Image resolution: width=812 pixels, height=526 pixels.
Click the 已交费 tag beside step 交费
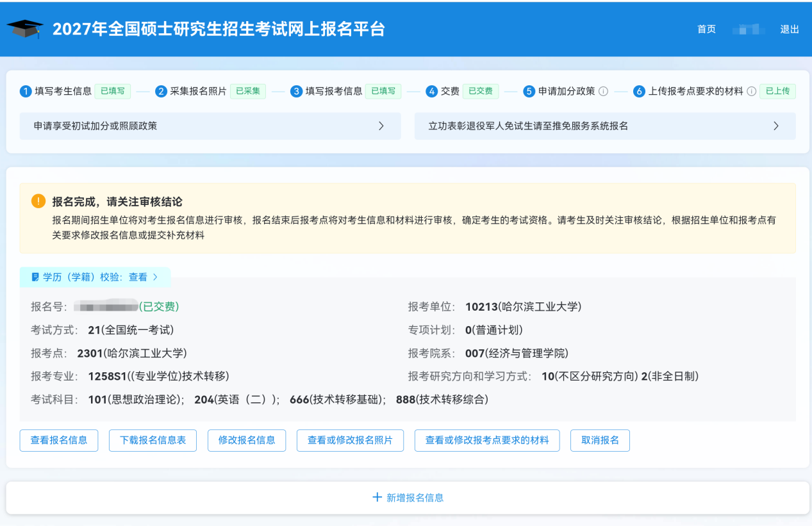(x=481, y=92)
